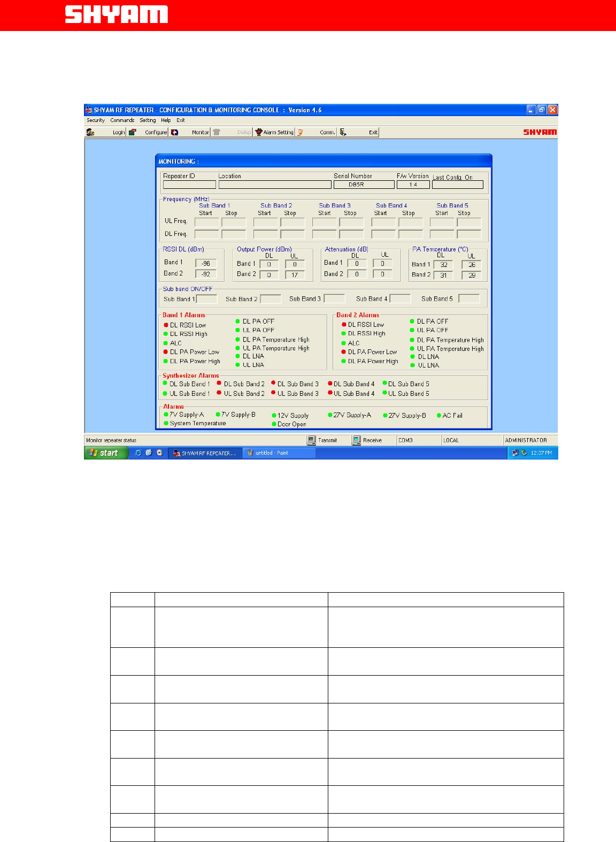Click the AC Fail alarm indicator

pos(439,415)
